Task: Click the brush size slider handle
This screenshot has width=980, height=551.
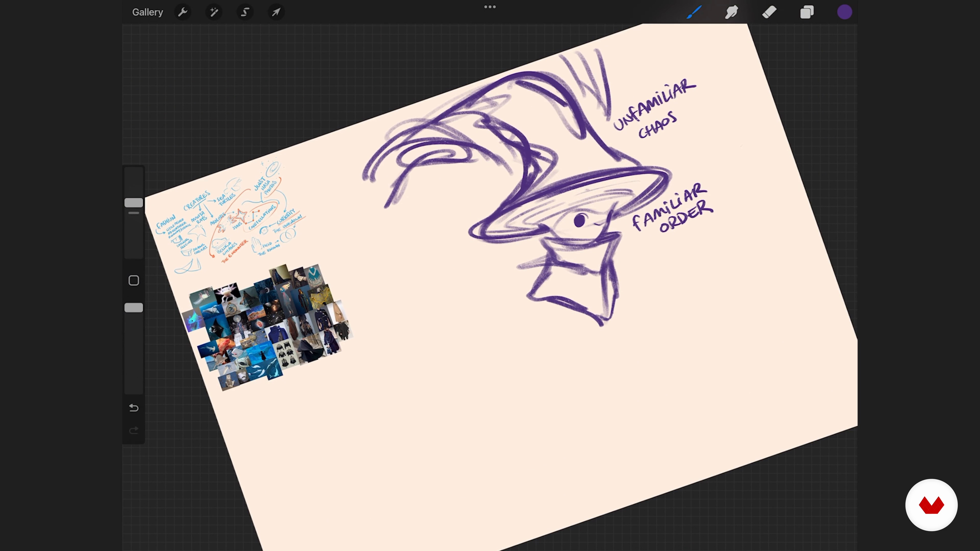Action: [x=133, y=203]
